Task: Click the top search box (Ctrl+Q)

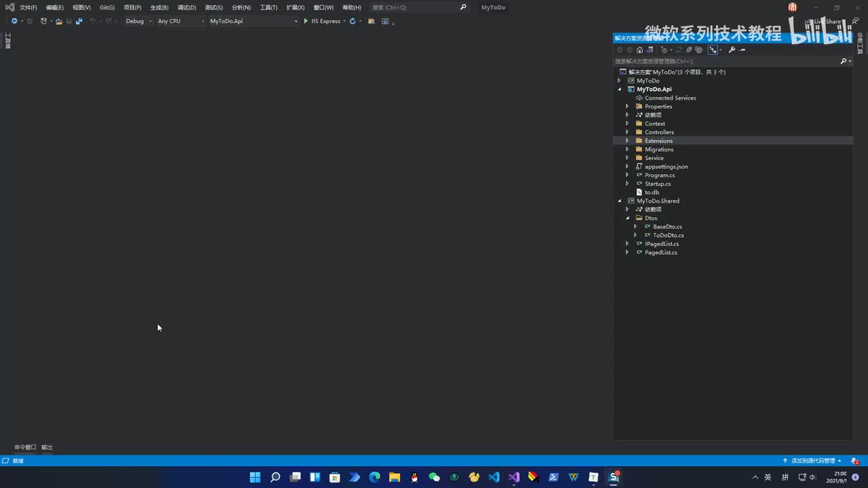Action: [419, 7]
